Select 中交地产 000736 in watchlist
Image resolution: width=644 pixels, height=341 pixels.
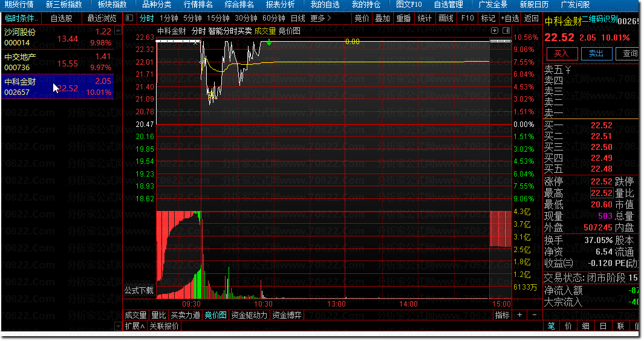(x=57, y=62)
